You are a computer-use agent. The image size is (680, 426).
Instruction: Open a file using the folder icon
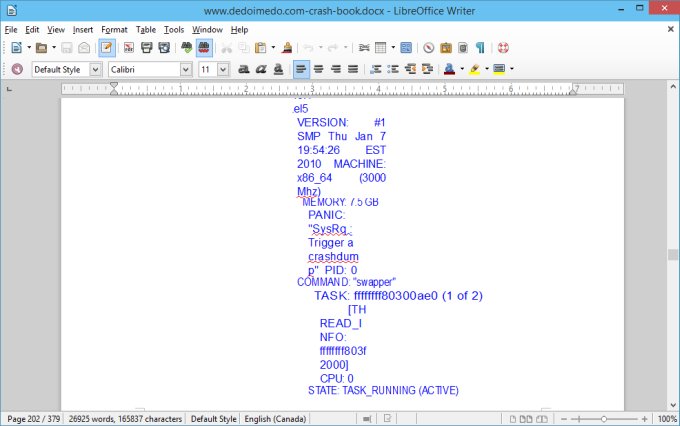point(41,48)
